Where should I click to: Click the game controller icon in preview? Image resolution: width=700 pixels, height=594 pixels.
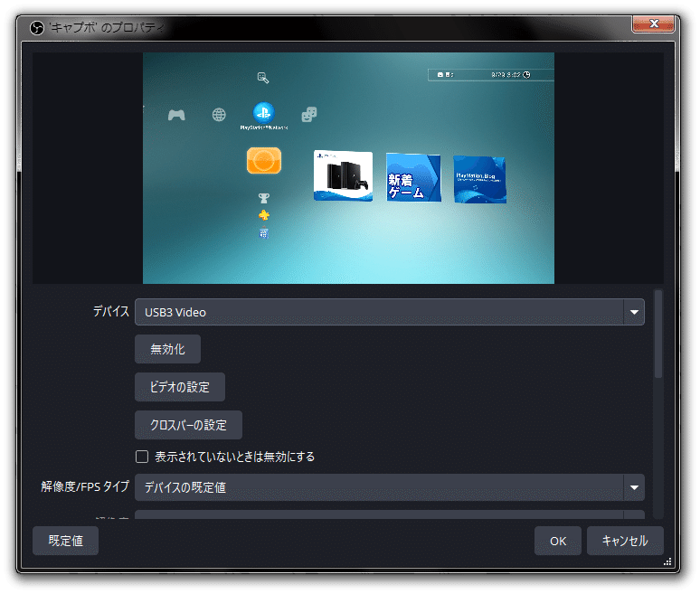click(x=176, y=115)
